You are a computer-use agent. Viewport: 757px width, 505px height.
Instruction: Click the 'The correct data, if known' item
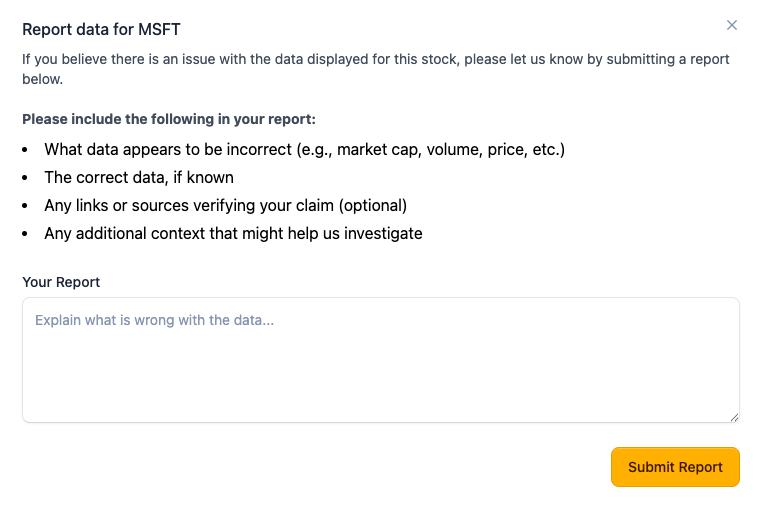pos(139,178)
